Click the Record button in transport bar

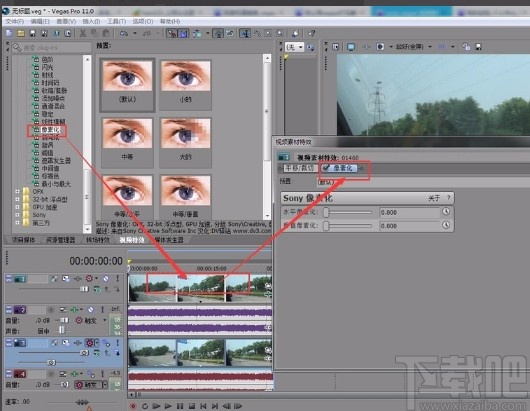[133, 406]
